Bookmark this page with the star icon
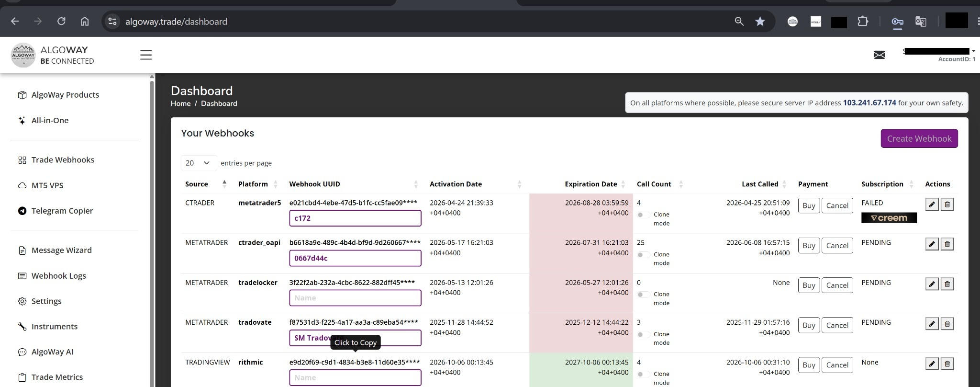This screenshot has height=387, width=980. pyautogui.click(x=760, y=22)
